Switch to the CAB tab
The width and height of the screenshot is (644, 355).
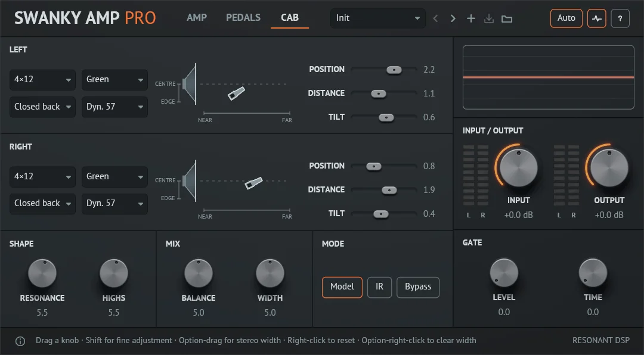tap(290, 18)
